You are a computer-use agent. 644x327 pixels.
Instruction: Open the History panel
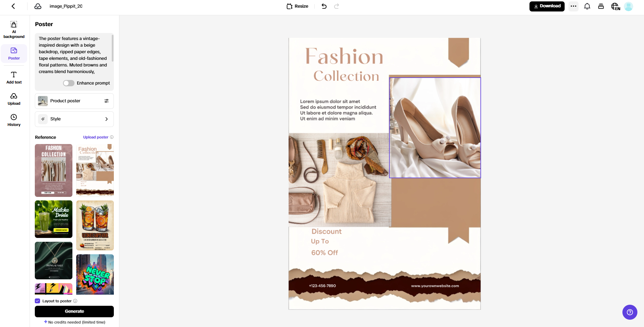tap(14, 120)
